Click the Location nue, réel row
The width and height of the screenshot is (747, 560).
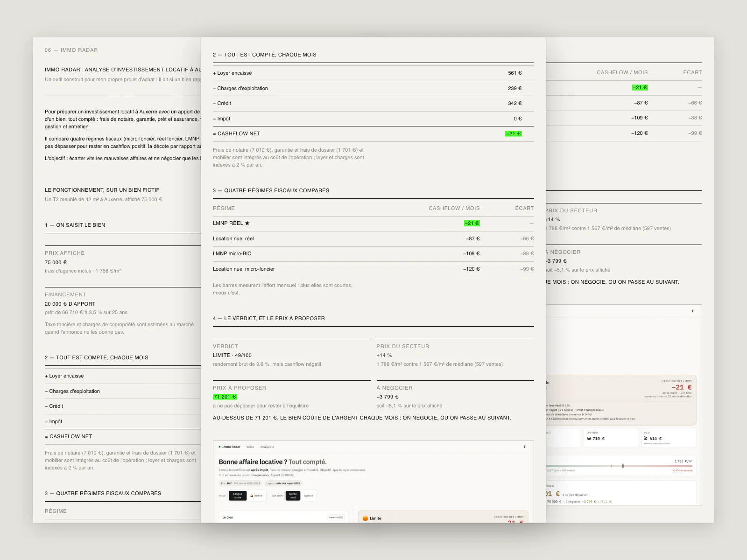coord(373,238)
